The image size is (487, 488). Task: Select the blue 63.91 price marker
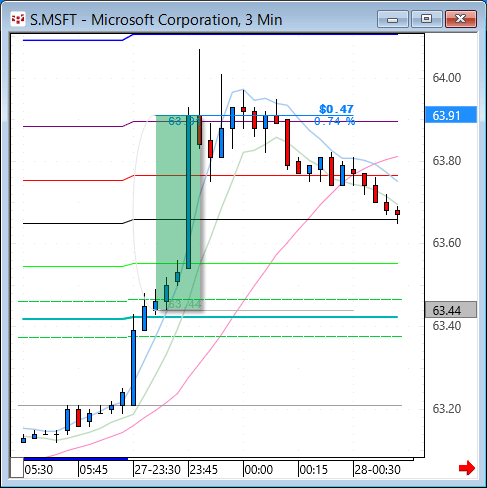pos(451,115)
